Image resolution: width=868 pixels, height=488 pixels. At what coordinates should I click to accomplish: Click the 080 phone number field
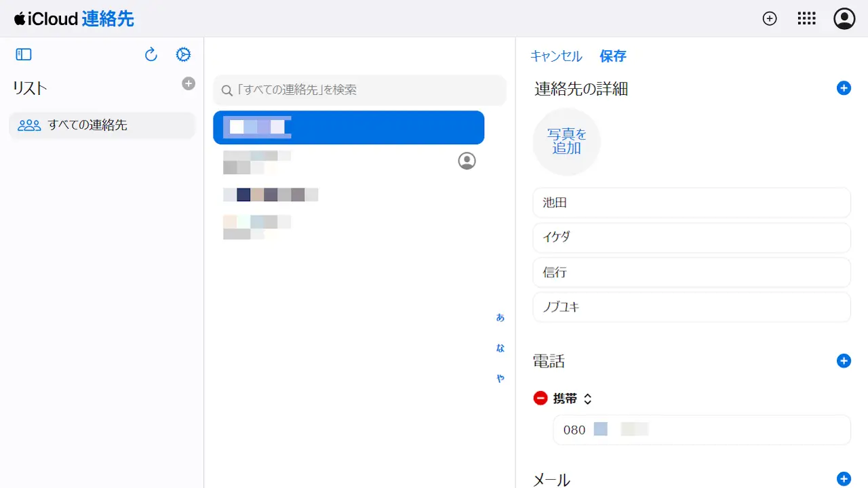[x=702, y=430]
